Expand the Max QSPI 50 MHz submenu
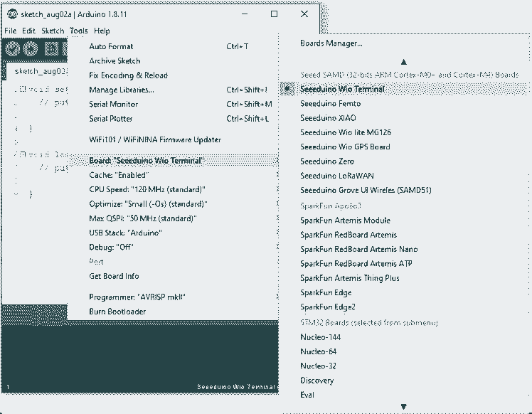This screenshot has height=414, width=532. click(173, 218)
